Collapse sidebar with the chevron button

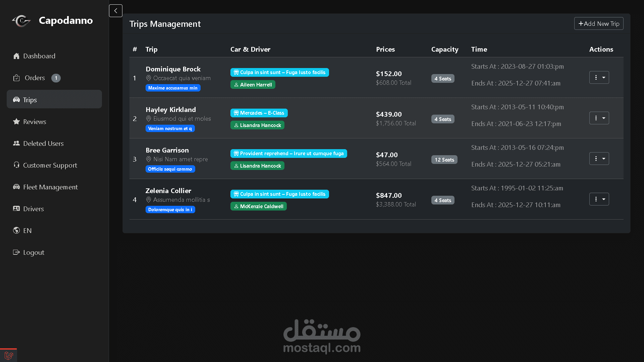tap(115, 11)
